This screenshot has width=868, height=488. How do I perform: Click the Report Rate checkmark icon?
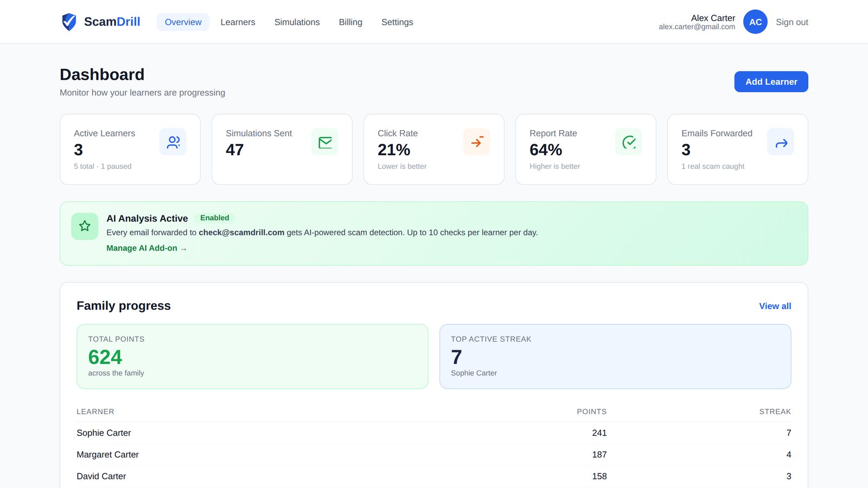[x=629, y=142]
